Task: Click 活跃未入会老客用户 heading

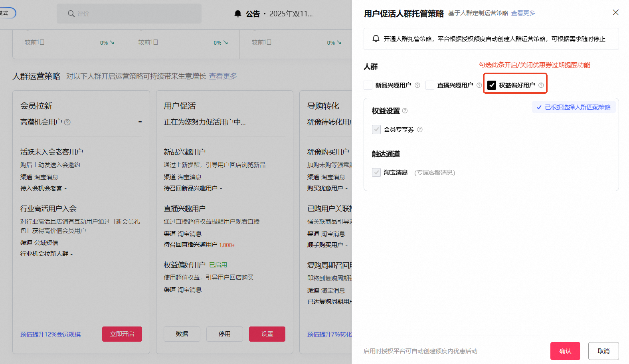Action: (52, 152)
